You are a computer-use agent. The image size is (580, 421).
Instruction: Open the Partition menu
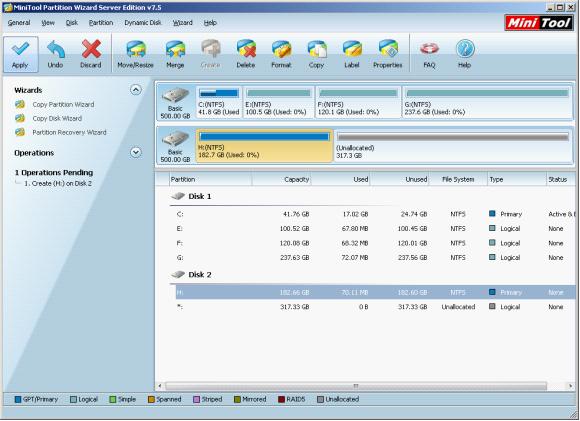point(101,23)
